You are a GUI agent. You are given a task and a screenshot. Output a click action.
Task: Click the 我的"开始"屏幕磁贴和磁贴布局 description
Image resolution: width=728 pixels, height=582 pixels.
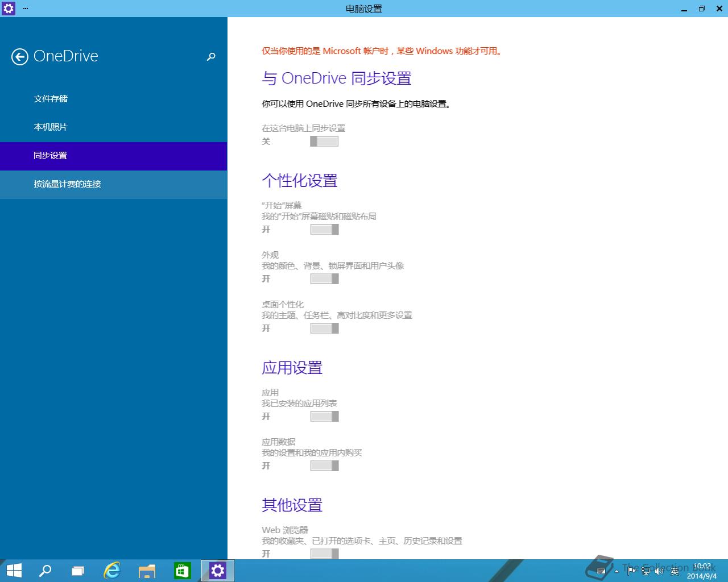pyautogui.click(x=319, y=217)
